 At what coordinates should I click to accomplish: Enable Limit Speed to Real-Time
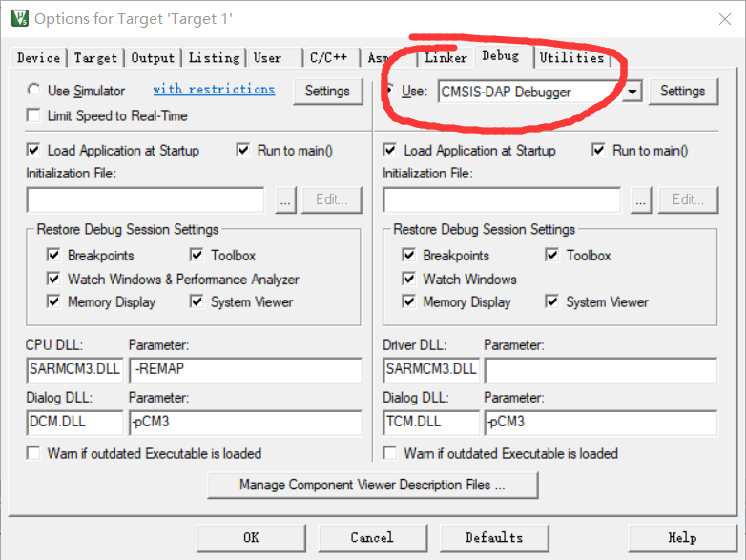[x=33, y=115]
